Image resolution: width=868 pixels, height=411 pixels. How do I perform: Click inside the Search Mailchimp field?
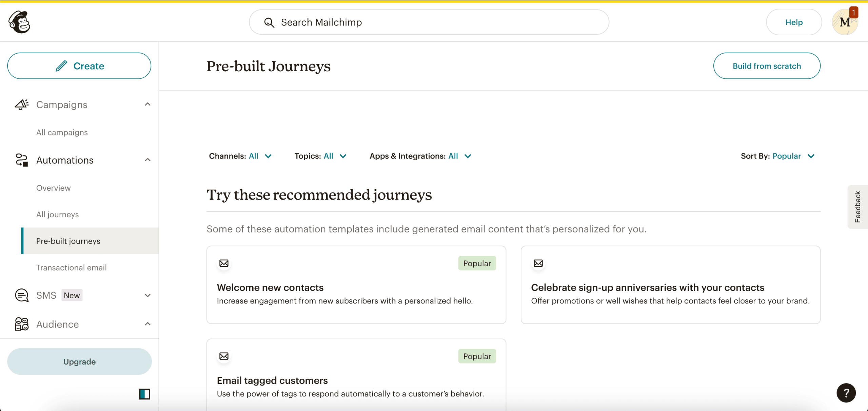point(373,22)
